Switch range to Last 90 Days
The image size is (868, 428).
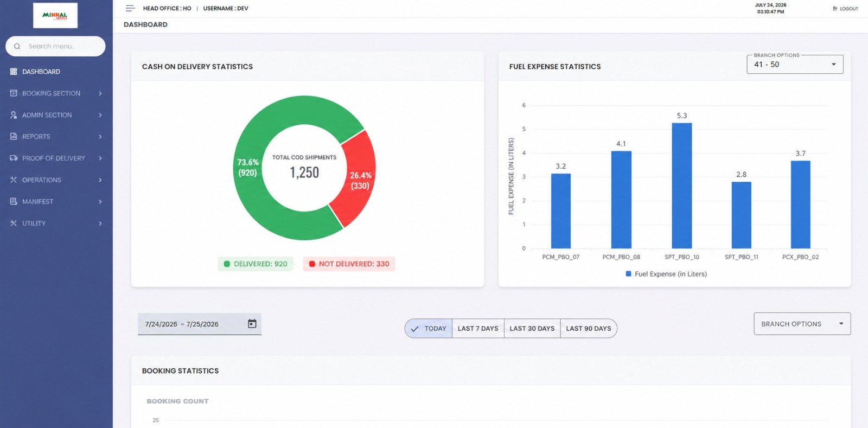click(x=589, y=329)
